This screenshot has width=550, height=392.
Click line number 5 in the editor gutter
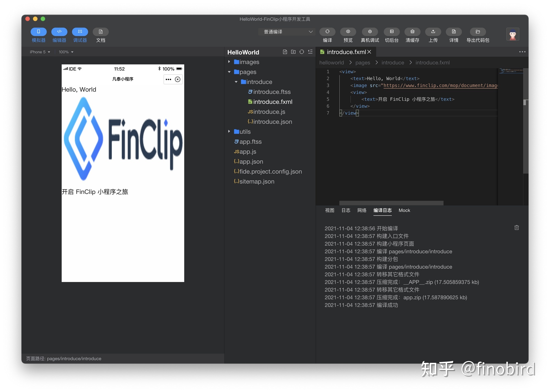click(x=328, y=99)
